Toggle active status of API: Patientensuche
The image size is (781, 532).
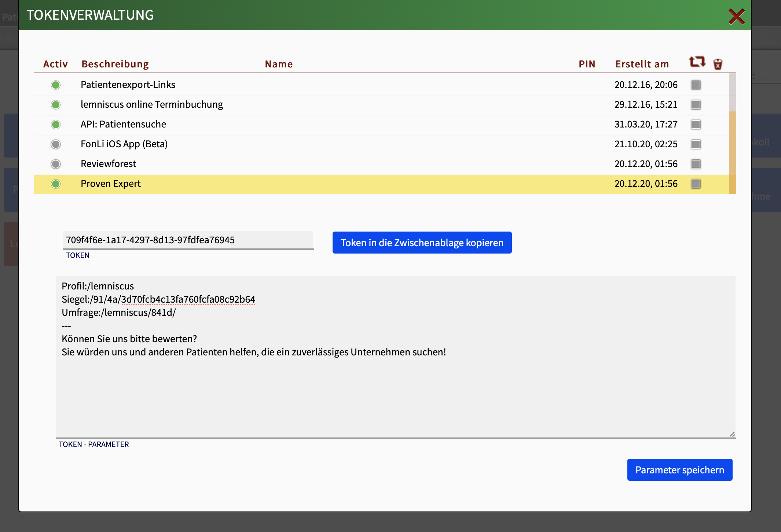coord(56,125)
